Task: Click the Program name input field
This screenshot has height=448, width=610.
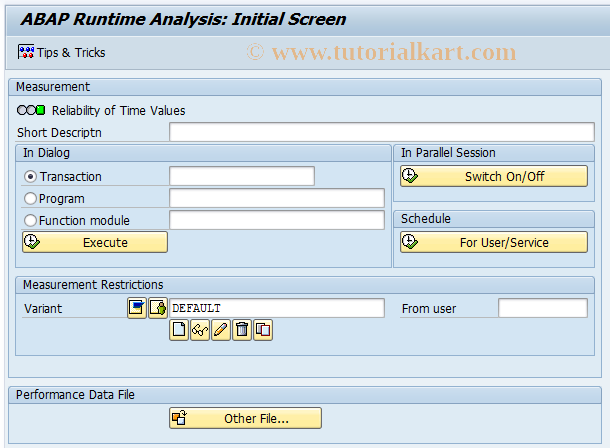Action: pyautogui.click(x=277, y=198)
